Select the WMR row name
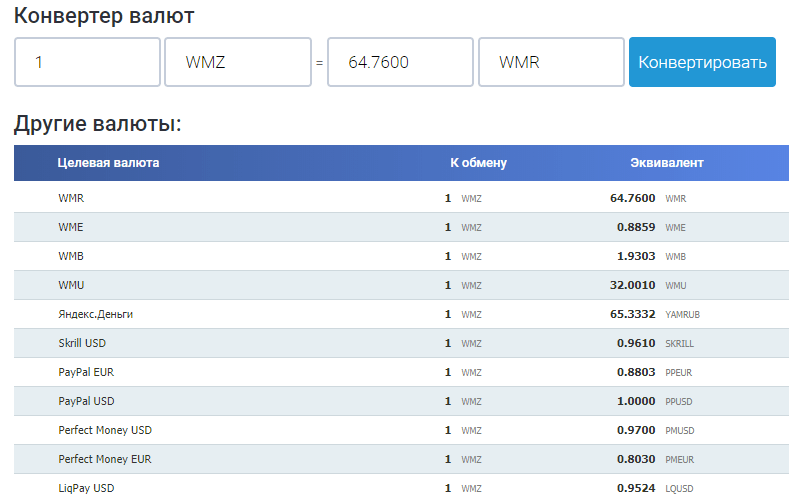 (71, 198)
